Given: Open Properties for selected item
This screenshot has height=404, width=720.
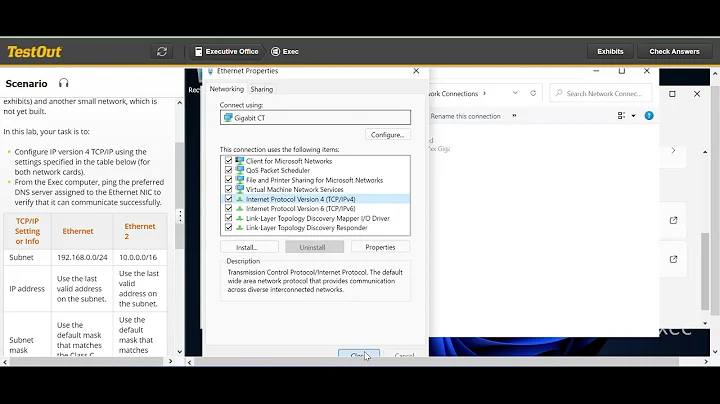Looking at the screenshot, I should [x=380, y=247].
